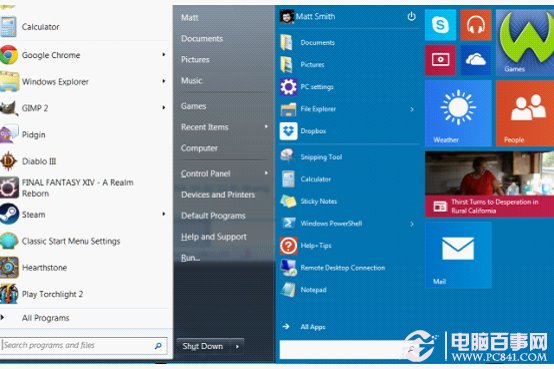Click Matt Smith user account

pos(315,16)
